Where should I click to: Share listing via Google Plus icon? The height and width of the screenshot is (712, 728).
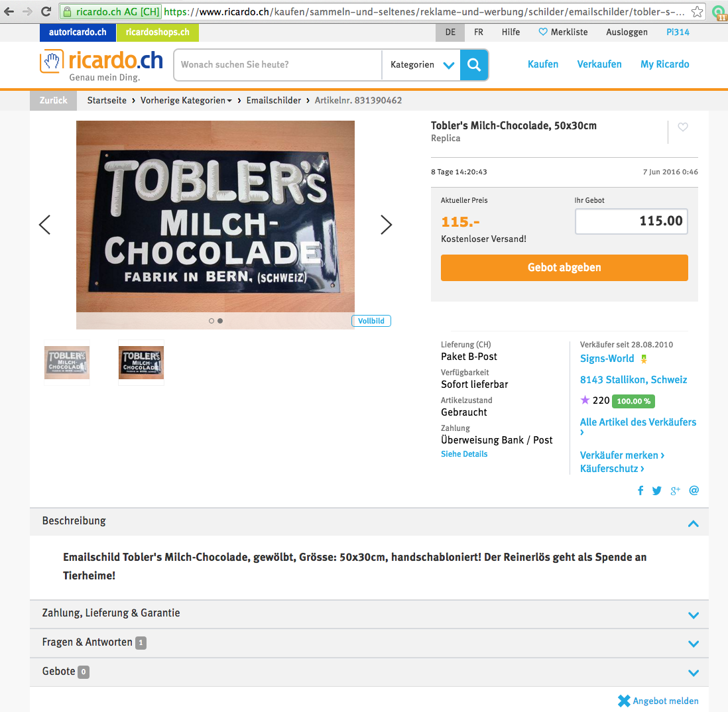(675, 491)
